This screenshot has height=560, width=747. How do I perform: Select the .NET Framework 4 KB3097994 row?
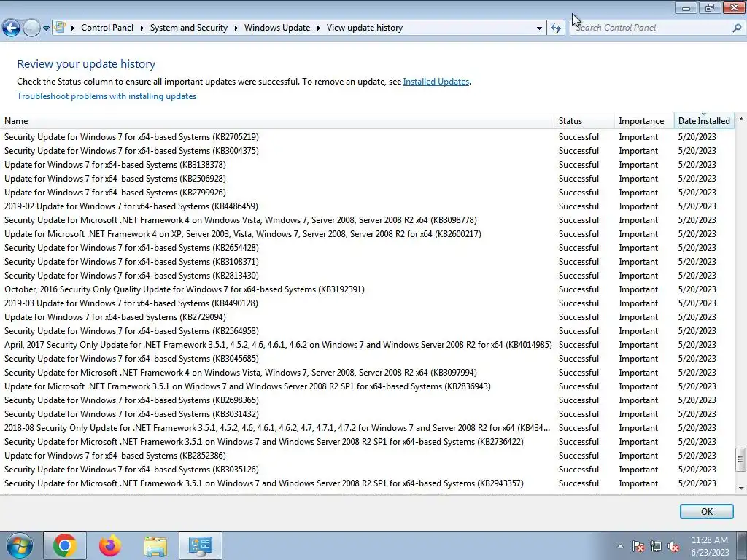point(368,373)
